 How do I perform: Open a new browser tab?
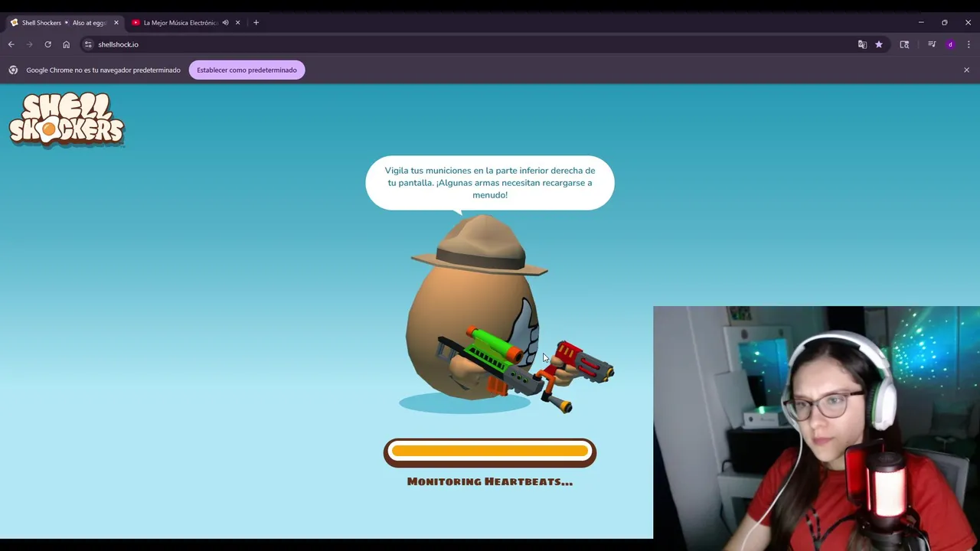coord(256,23)
